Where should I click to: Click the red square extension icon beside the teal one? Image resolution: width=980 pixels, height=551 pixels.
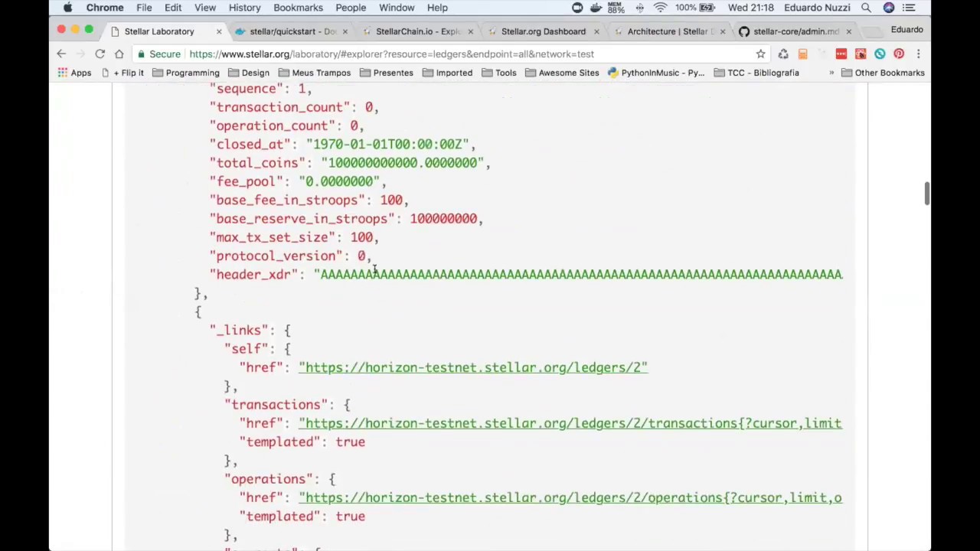coord(861,54)
